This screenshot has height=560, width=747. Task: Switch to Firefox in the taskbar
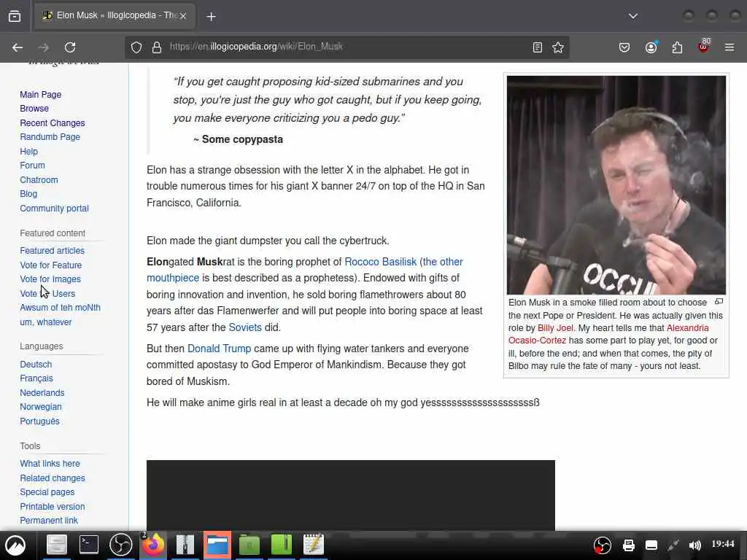153,545
